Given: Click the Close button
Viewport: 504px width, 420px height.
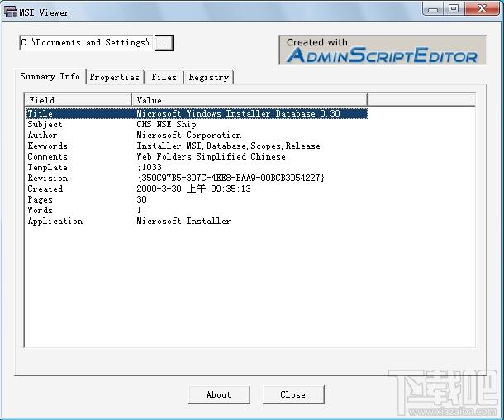Looking at the screenshot, I should click(293, 394).
